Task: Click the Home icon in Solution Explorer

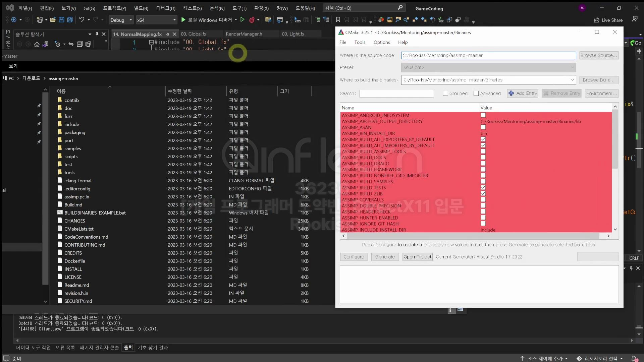Action: pyautogui.click(x=37, y=44)
